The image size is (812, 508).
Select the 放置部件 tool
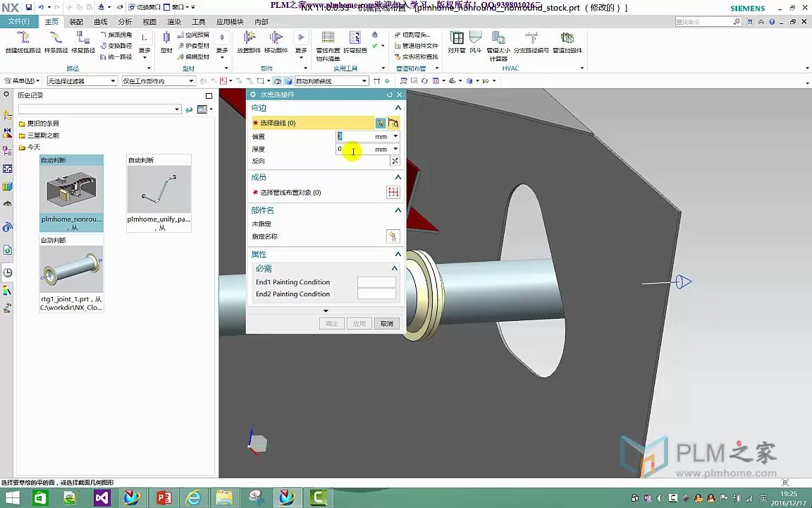coord(249,42)
